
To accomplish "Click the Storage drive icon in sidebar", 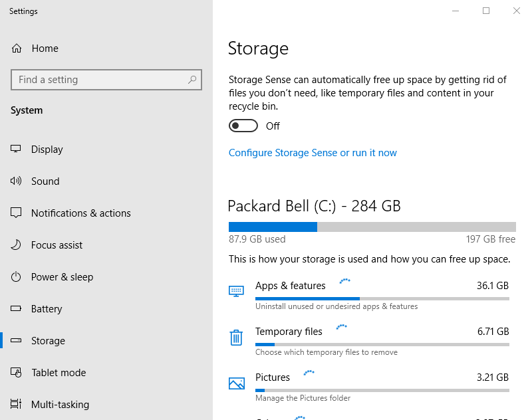I will [x=15, y=340].
